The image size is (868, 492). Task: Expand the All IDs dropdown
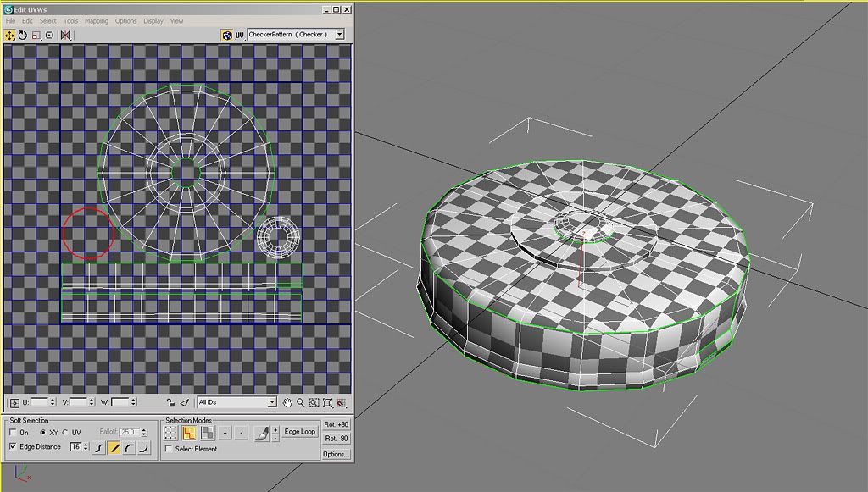click(x=272, y=402)
